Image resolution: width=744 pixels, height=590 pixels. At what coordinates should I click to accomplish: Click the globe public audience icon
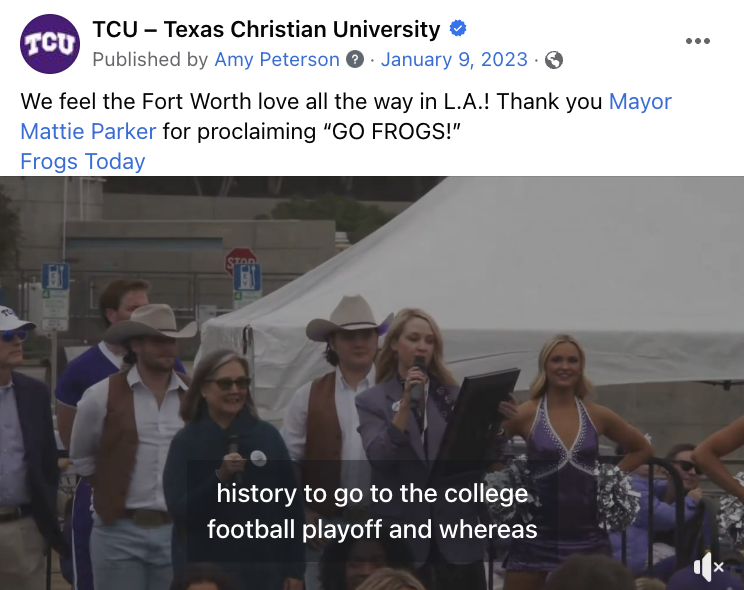[553, 60]
